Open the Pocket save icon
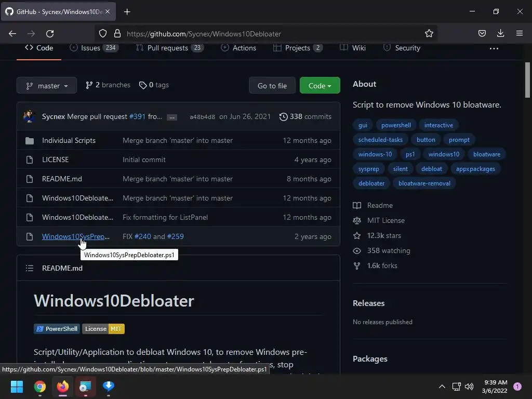 point(482,33)
